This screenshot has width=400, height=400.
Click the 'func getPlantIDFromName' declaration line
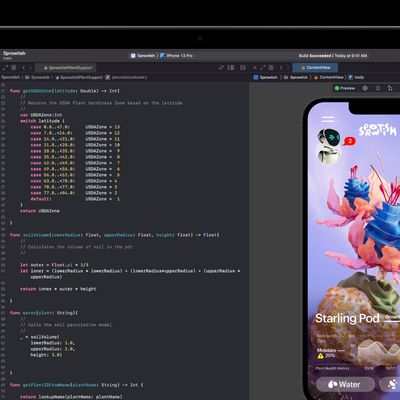[x=76, y=385]
